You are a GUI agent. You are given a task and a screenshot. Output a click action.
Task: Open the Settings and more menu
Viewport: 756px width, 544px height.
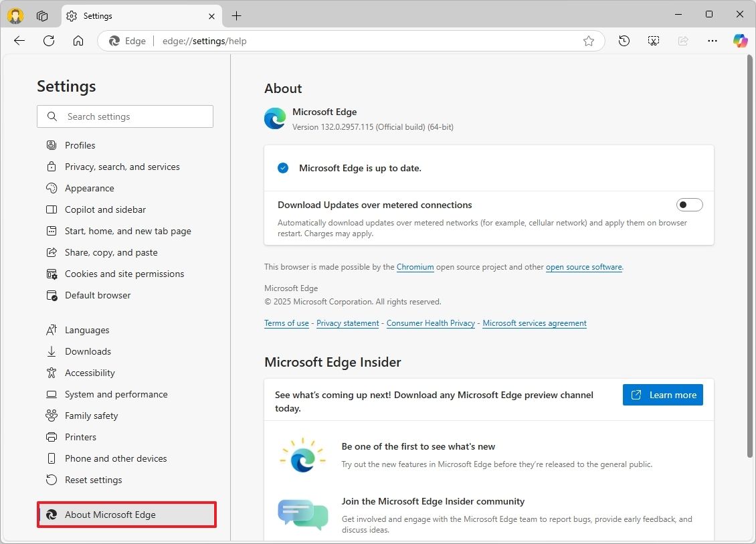[x=712, y=41]
